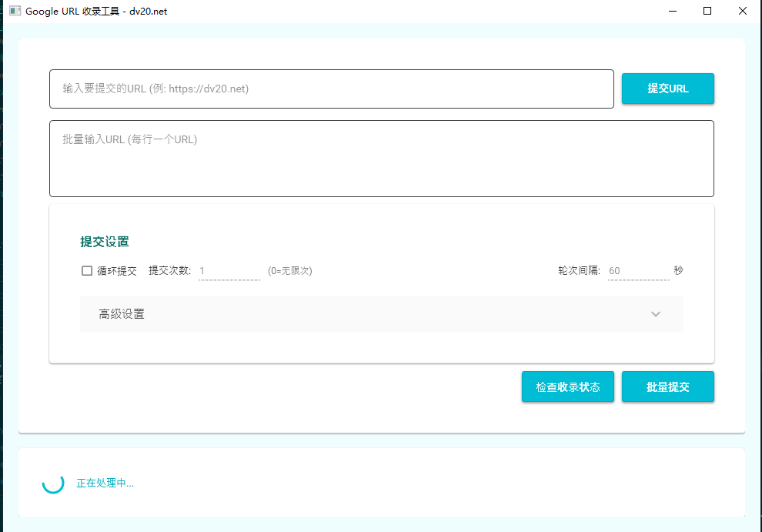Click the chevron arrow on 高级设置 row

656,314
